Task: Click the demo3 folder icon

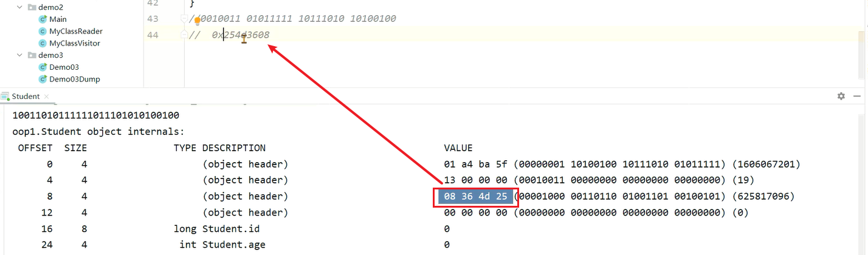Action: point(32,55)
